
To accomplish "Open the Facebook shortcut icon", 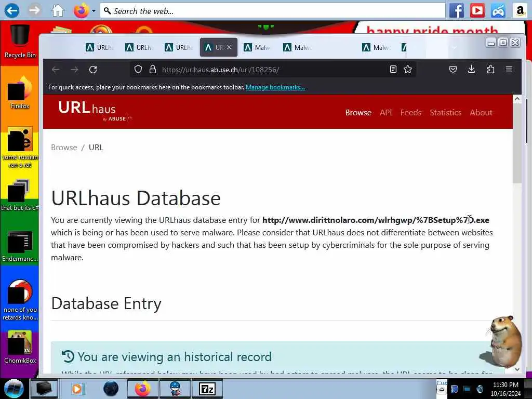I will tap(456, 11).
